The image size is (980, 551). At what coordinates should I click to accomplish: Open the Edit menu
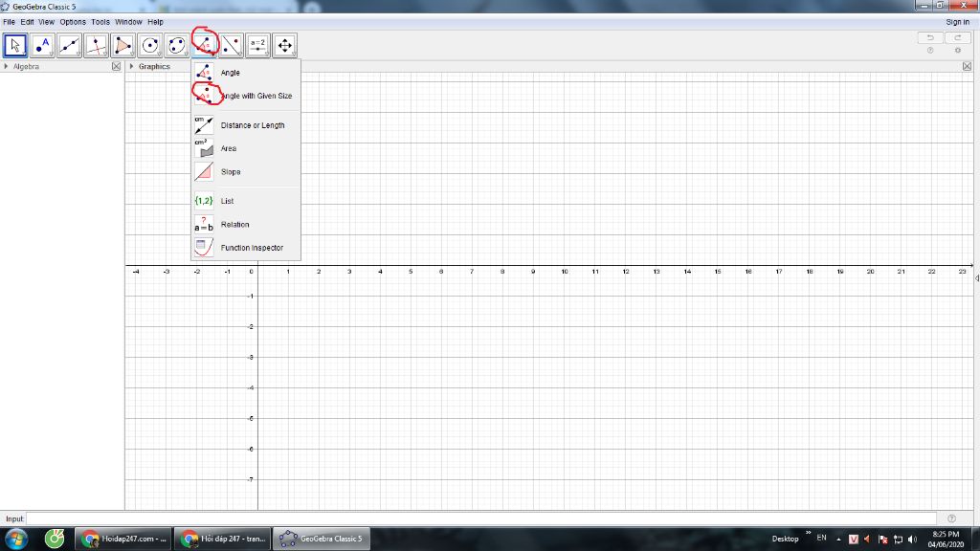(27, 22)
